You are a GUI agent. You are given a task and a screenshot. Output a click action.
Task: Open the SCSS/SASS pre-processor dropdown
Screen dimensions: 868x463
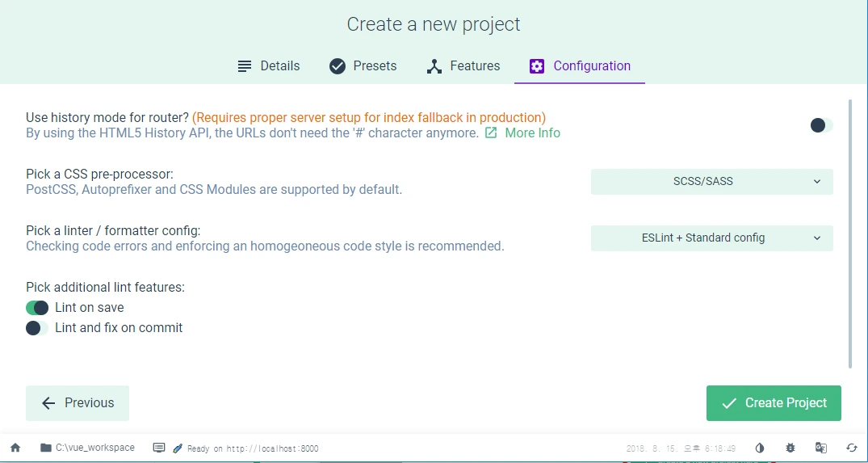pyautogui.click(x=712, y=182)
